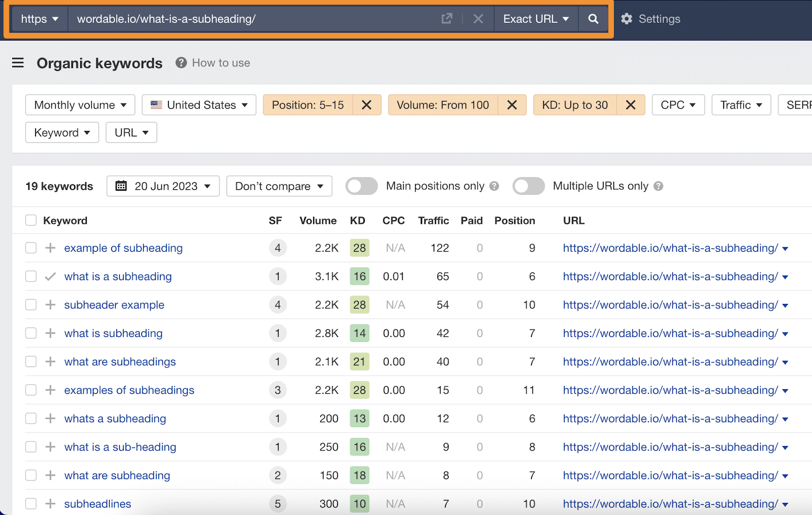
Task: Click plus icon beside 'example of subheading'
Action: tap(50, 248)
